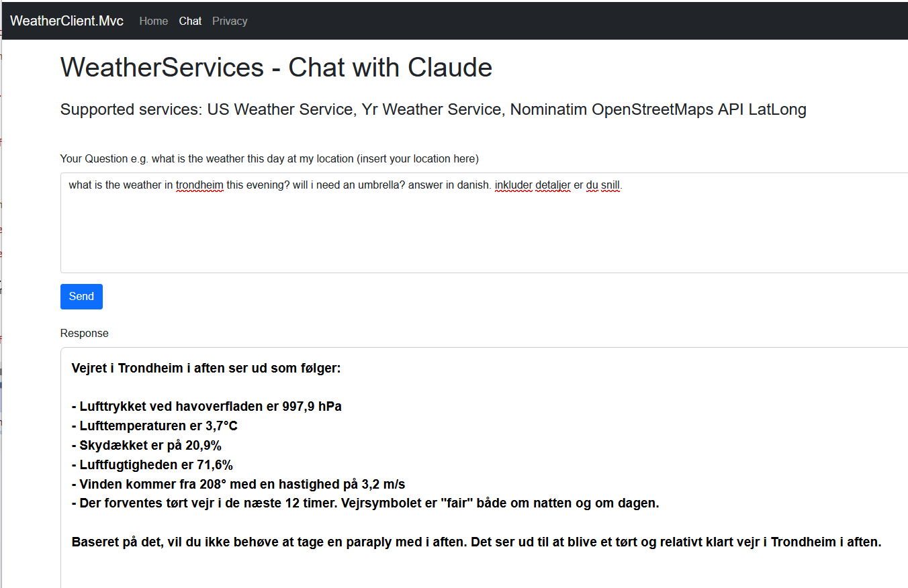The image size is (908, 588).
Task: Open the Privacy page link
Action: [x=230, y=21]
